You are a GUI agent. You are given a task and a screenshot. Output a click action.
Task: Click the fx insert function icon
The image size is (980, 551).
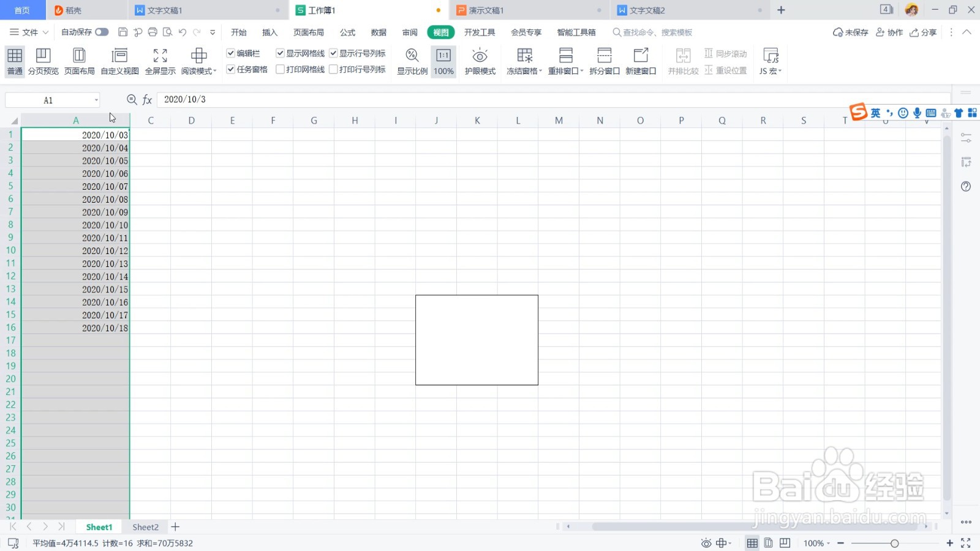tap(147, 99)
